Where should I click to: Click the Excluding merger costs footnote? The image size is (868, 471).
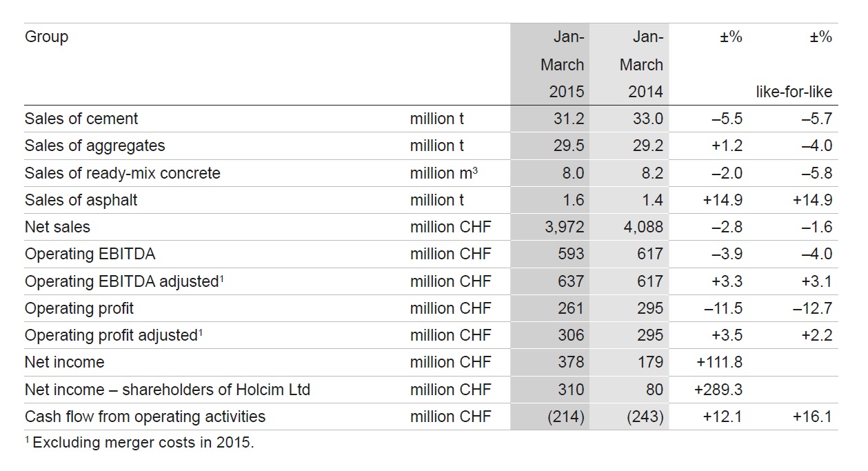(x=139, y=443)
